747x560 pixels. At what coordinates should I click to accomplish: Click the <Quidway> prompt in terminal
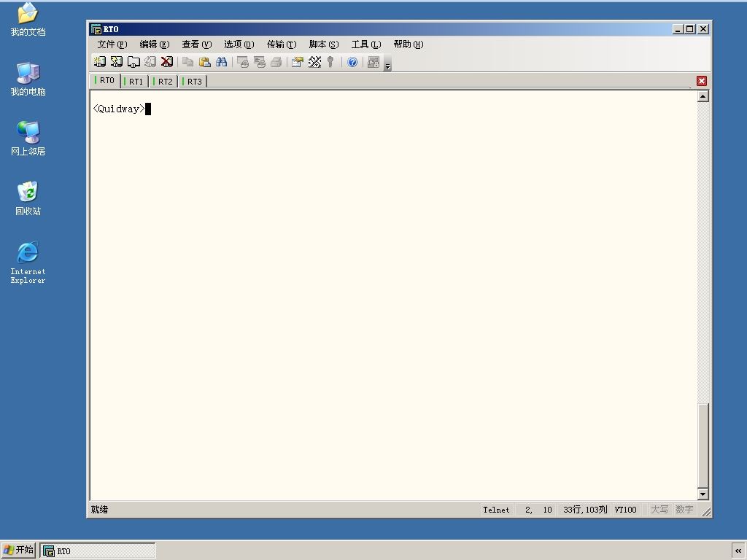tap(119, 109)
